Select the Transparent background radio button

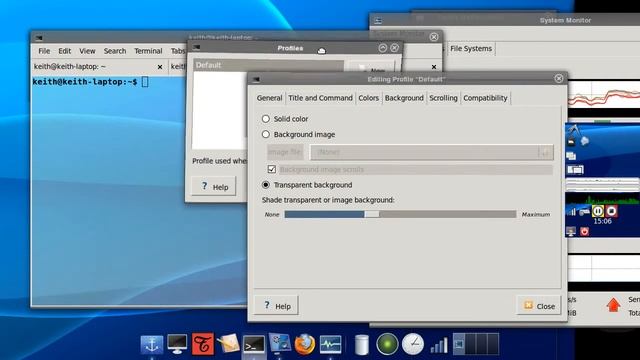[x=266, y=185]
